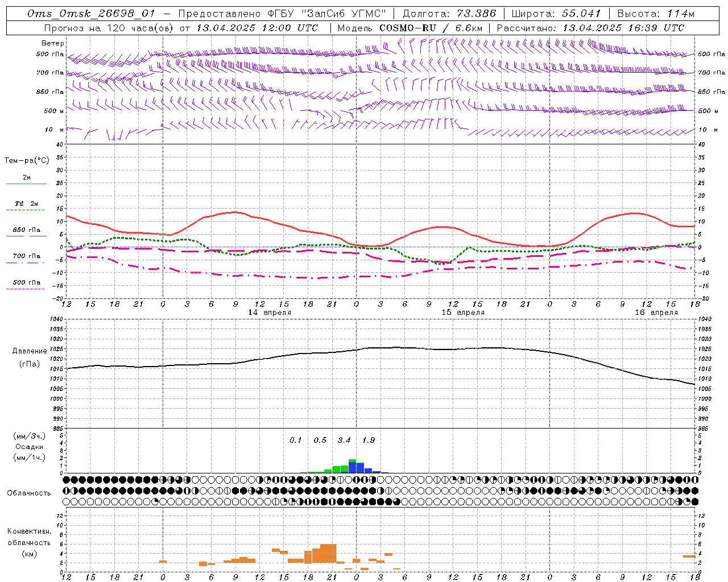
Task: Click the 0.5 precipitation value label
Action: tap(320, 440)
